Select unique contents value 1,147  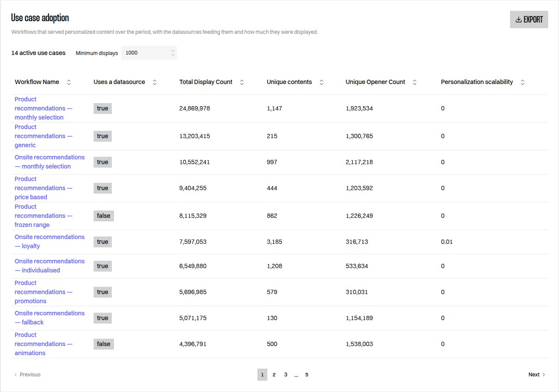pos(274,108)
